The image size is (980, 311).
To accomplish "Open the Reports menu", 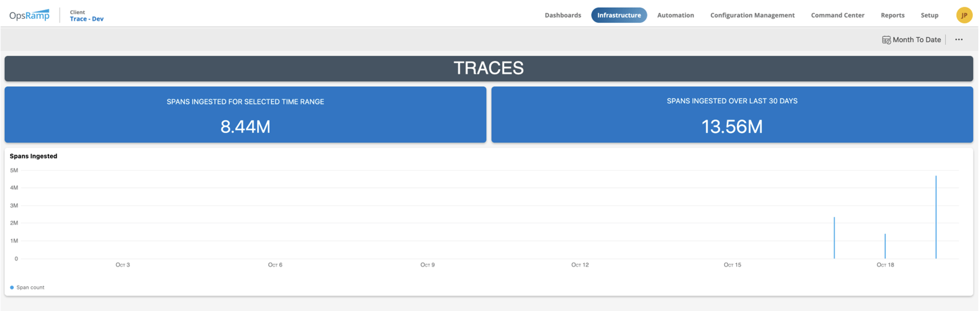I will coord(892,15).
